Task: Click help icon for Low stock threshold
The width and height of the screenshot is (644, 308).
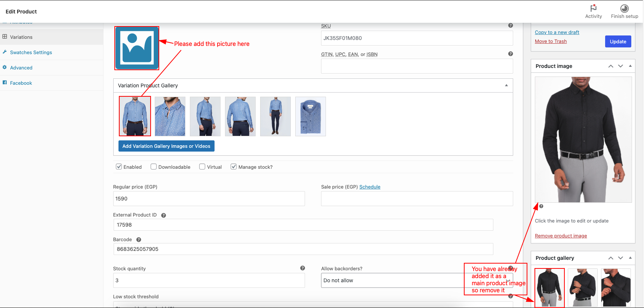Action: (510, 296)
